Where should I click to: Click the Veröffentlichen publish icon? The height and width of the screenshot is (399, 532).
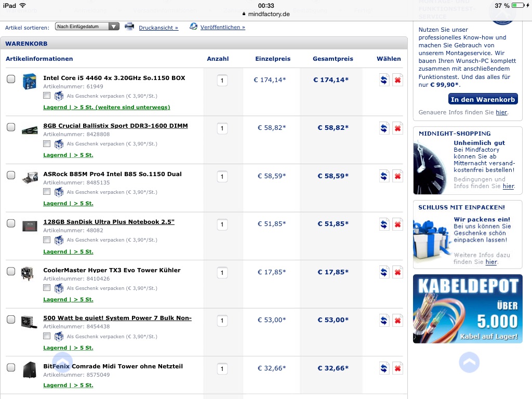(193, 26)
